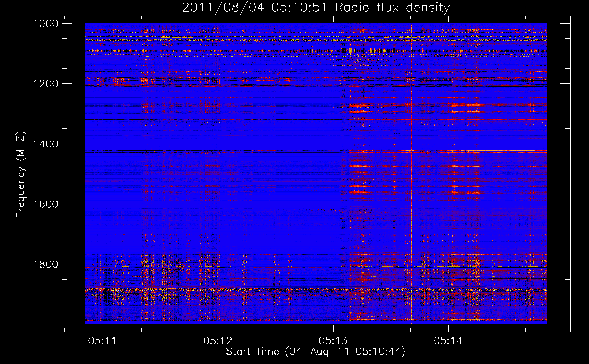Click the 'Frequency (MHZ)' axis label
This screenshot has height=364, width=589.
(21, 175)
